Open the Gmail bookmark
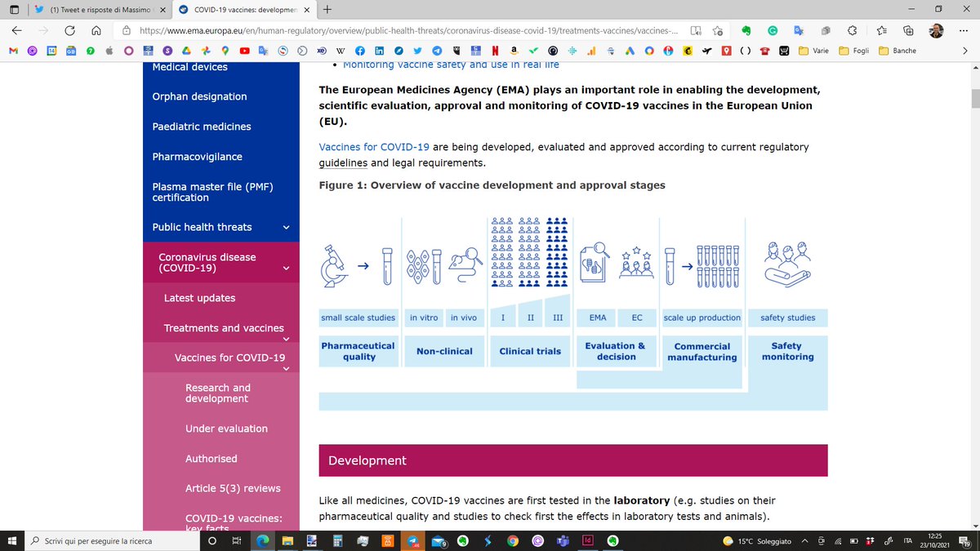The width and height of the screenshot is (980, 551). 12,51
